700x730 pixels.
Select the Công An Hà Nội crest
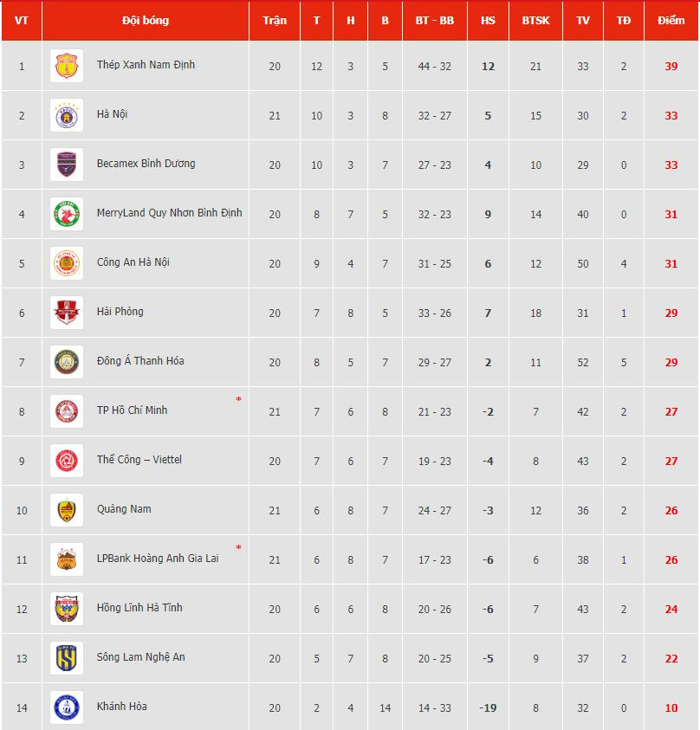point(67,263)
